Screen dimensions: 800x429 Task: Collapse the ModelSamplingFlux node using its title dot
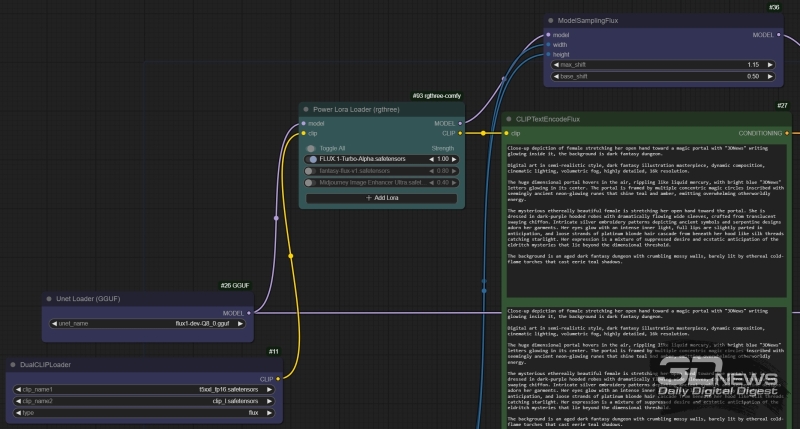(x=551, y=19)
